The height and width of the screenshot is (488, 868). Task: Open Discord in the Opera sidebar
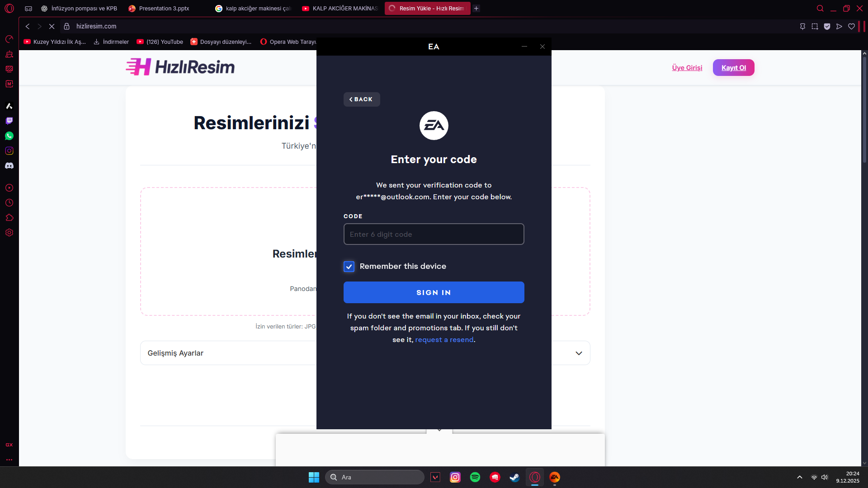pyautogui.click(x=9, y=165)
